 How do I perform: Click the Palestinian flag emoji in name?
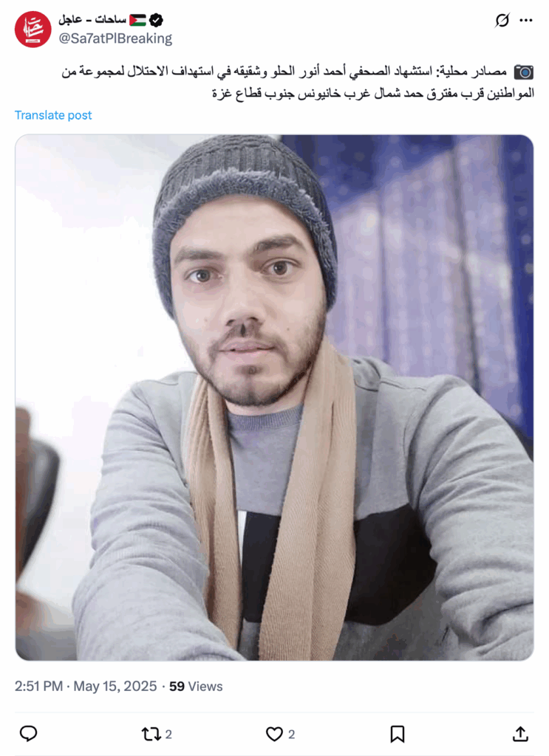click(137, 20)
